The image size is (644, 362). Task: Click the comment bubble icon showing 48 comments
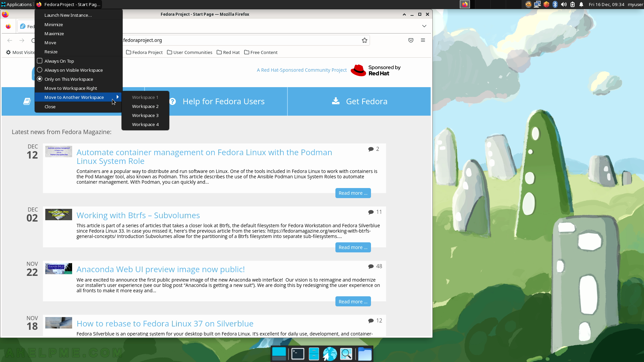click(x=371, y=266)
